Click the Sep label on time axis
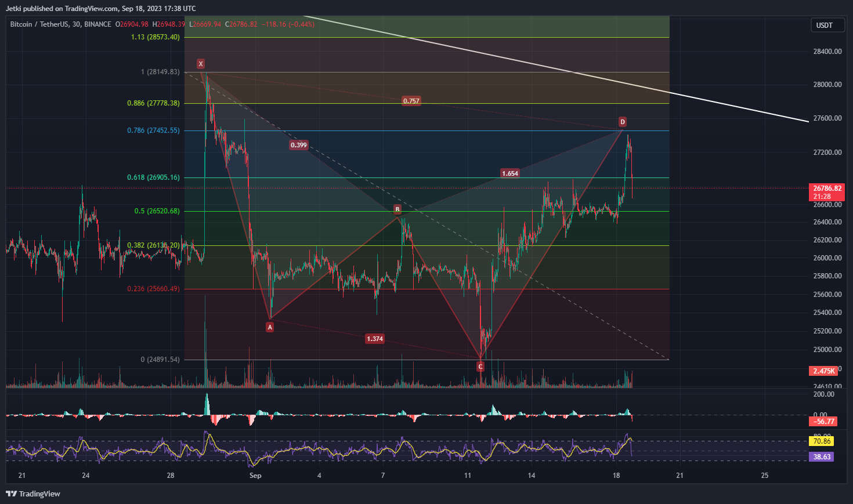The image size is (853, 504). click(255, 476)
